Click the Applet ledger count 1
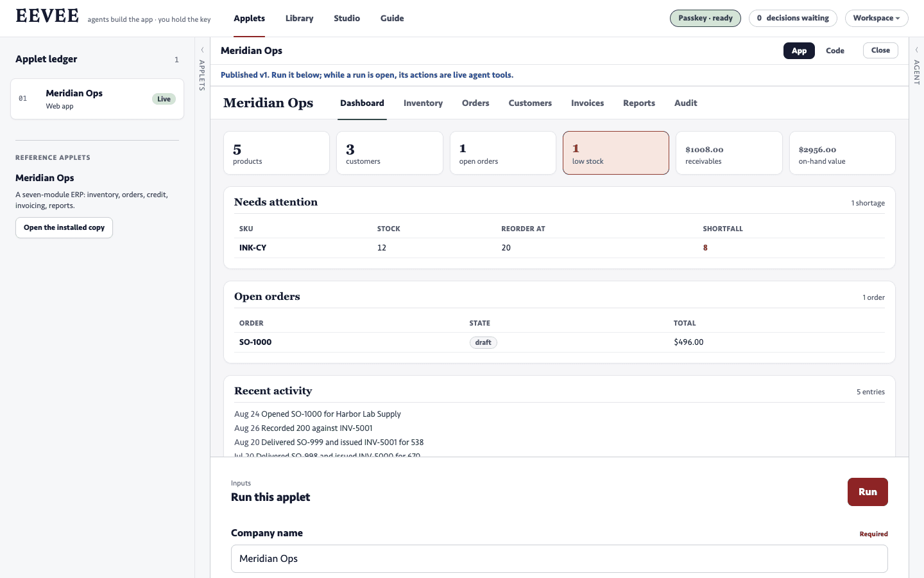This screenshot has width=924, height=578. click(x=176, y=60)
